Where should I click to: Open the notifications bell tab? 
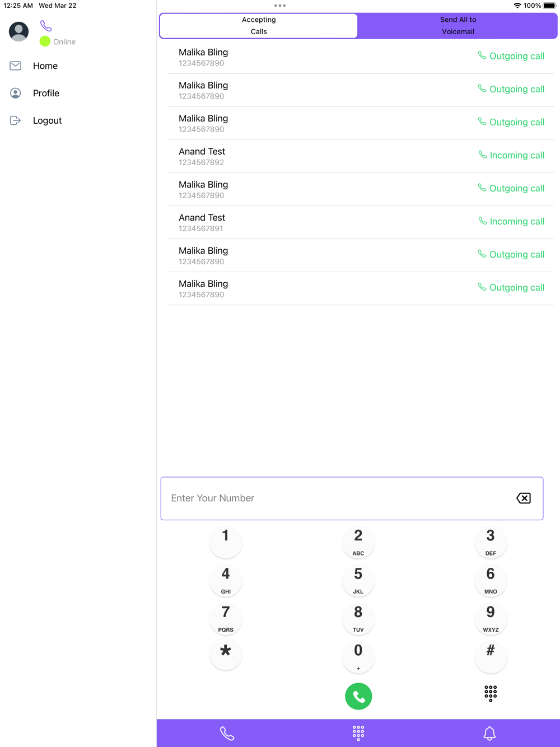click(x=489, y=733)
